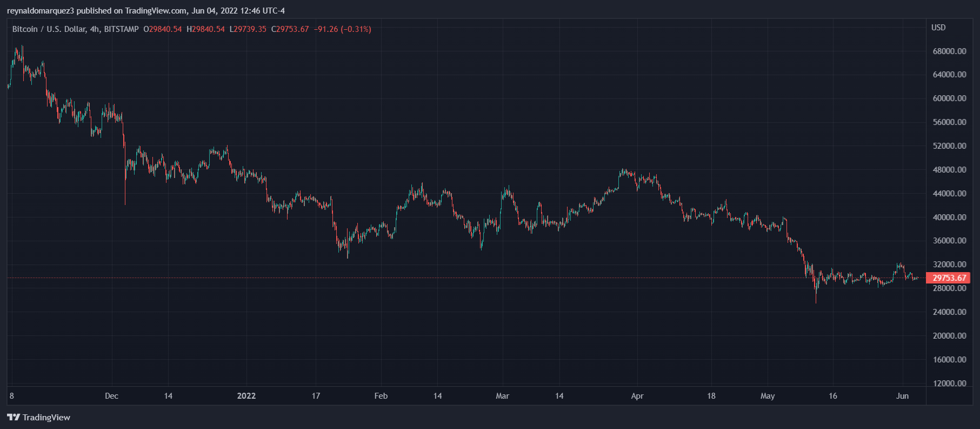Select the BITSTAMP exchange label in the legend
This screenshot has width=980, height=429.
(121, 29)
